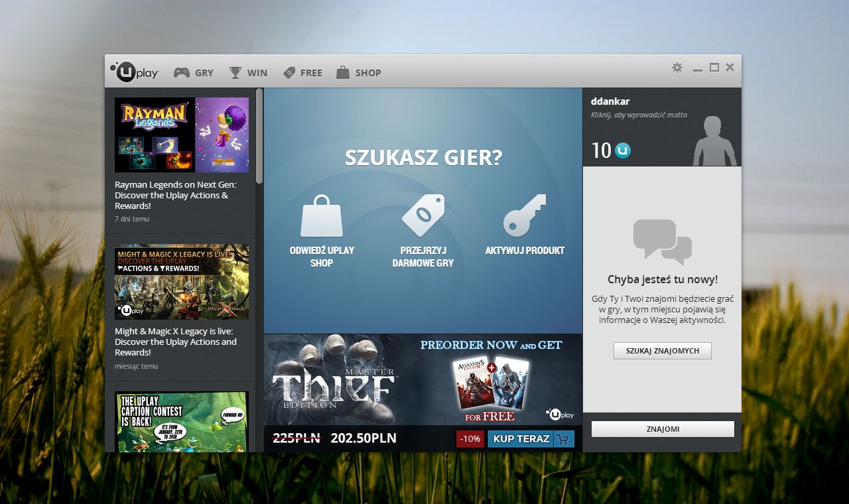Maximize the Uplay window
Viewport: 849px width, 504px height.
pos(714,68)
